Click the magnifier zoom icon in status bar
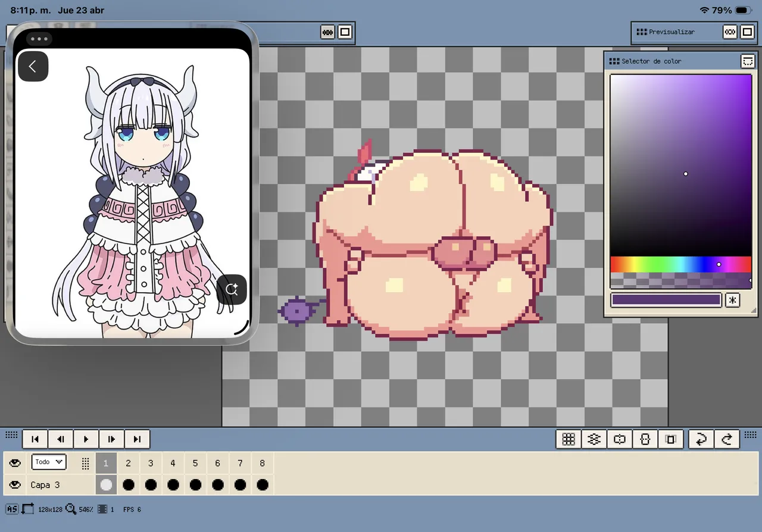 (x=71, y=509)
